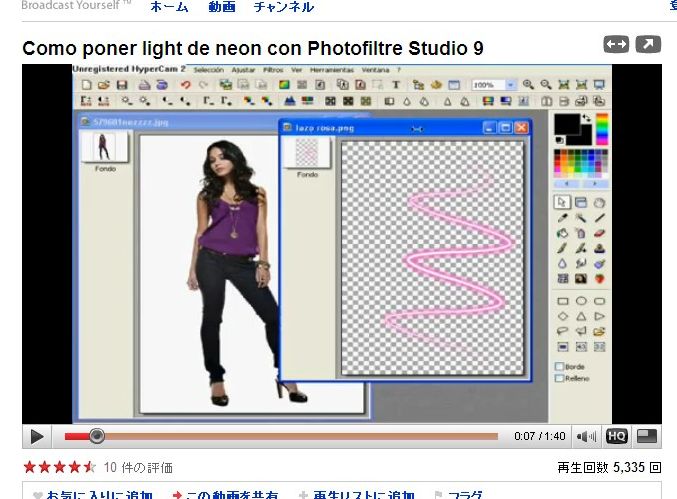
Task: Enable the Relleno checkbox
Action: tap(560, 378)
